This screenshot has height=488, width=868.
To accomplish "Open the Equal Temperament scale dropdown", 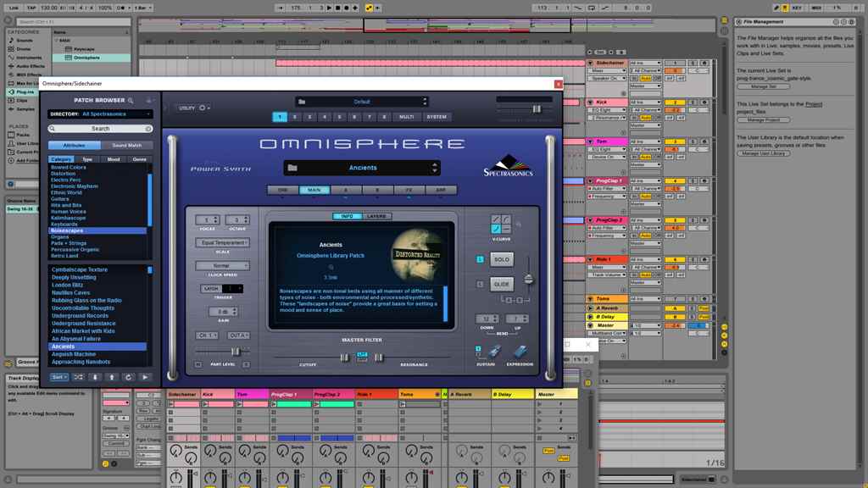I will tap(222, 243).
